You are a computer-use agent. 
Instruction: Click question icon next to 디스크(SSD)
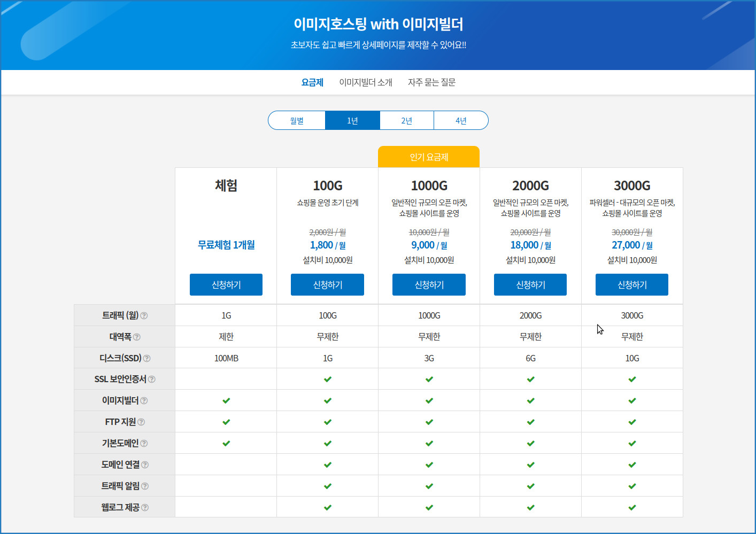pos(147,359)
